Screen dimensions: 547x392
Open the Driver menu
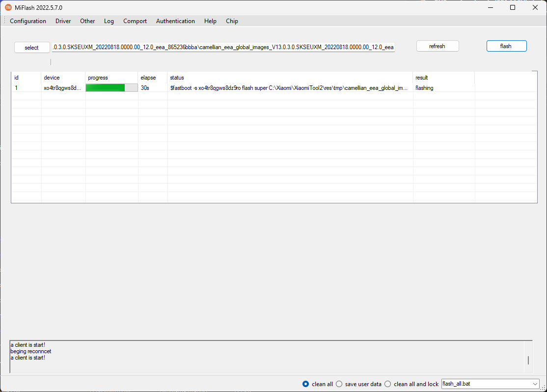point(63,21)
